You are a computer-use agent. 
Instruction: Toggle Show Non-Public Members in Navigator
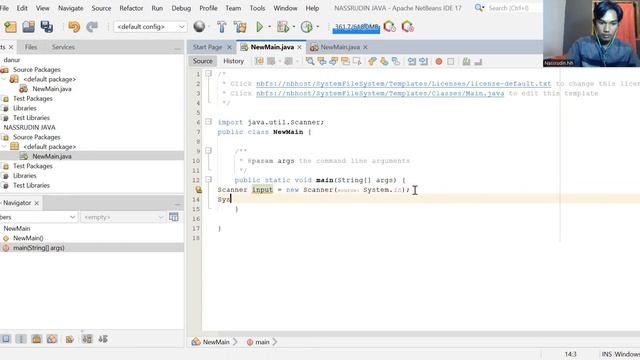pos(52,339)
